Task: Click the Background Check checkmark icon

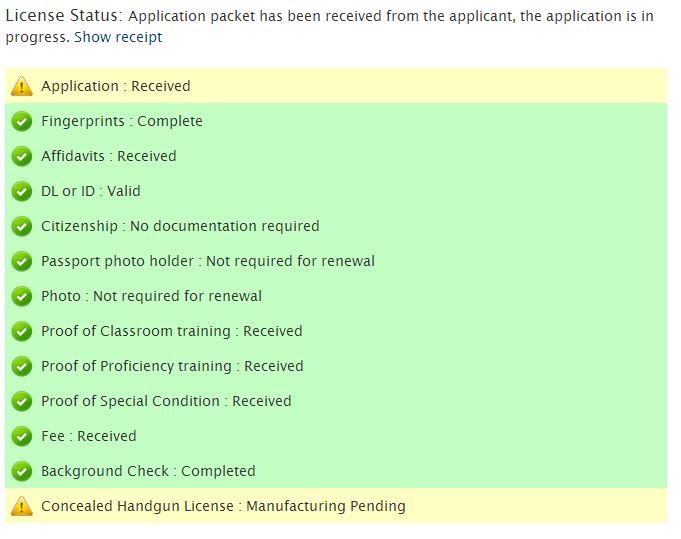Action: (22, 471)
